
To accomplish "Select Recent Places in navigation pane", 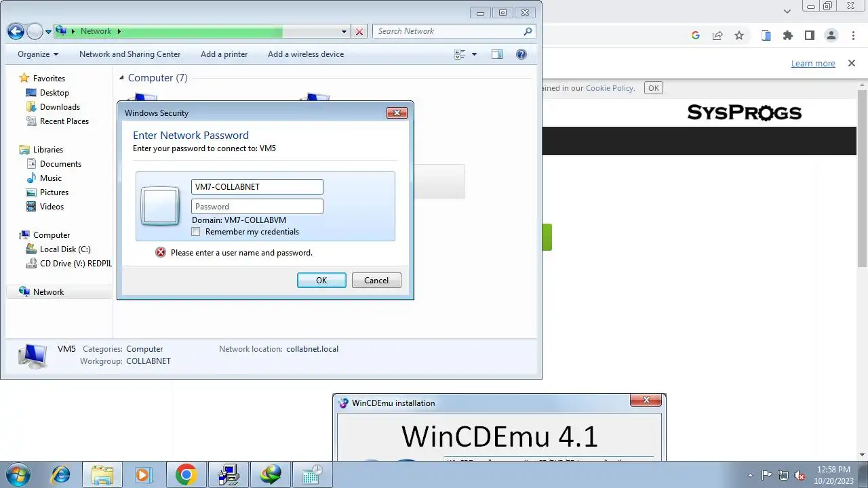I will [64, 121].
